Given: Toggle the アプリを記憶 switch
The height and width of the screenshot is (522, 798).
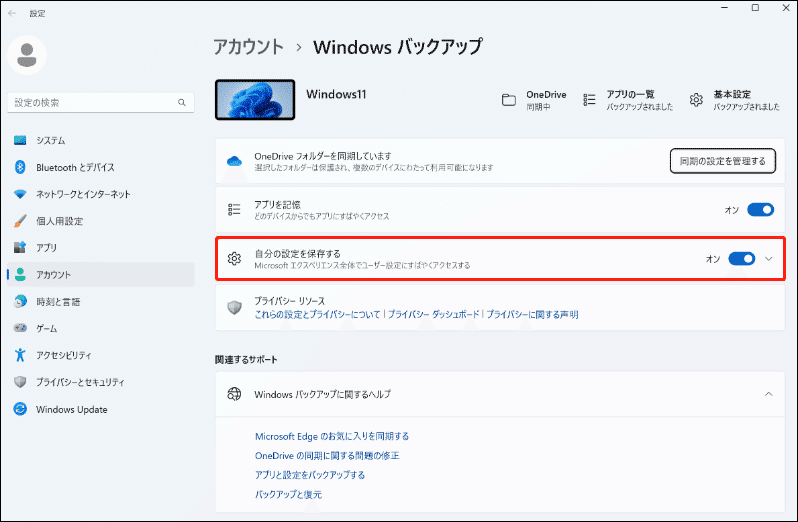Looking at the screenshot, I should click(760, 210).
